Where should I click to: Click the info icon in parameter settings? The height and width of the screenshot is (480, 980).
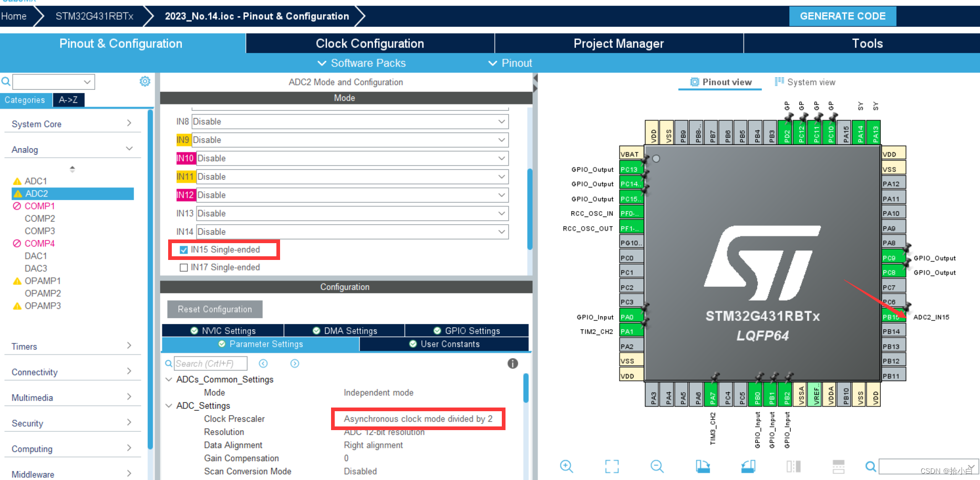coord(513,363)
